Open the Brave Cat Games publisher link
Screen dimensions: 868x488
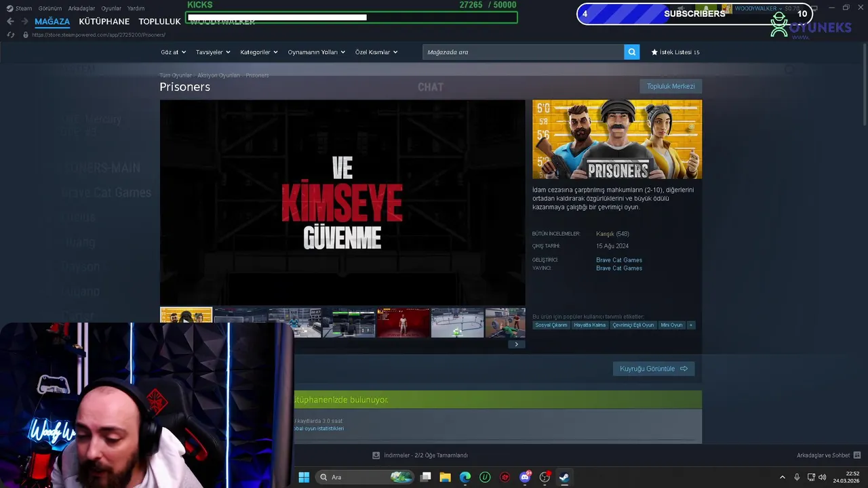coord(619,268)
